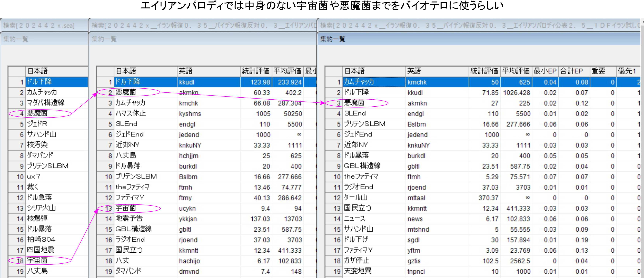This screenshot has width=644, height=278.
Task: Select 悪魔菌 row in right window
Action: point(483,103)
